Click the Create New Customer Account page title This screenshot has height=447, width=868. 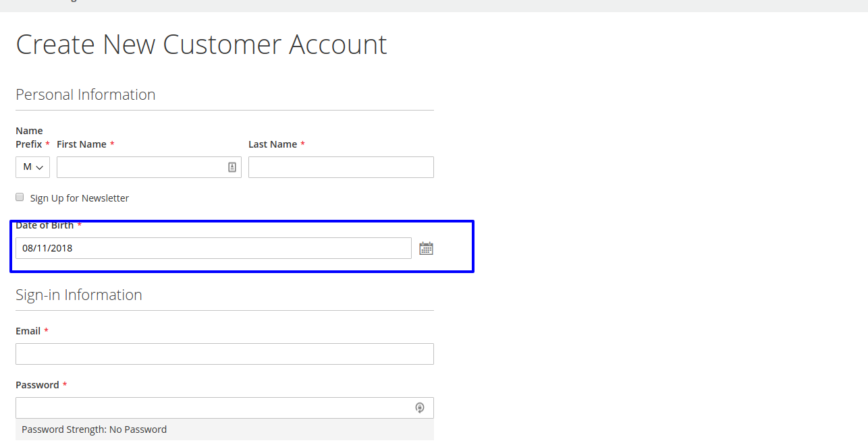(201, 44)
